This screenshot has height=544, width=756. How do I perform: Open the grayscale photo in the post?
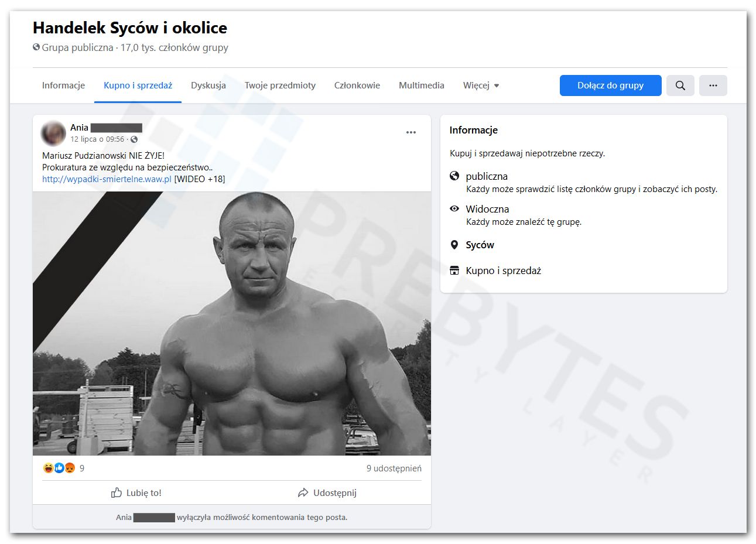point(232,324)
